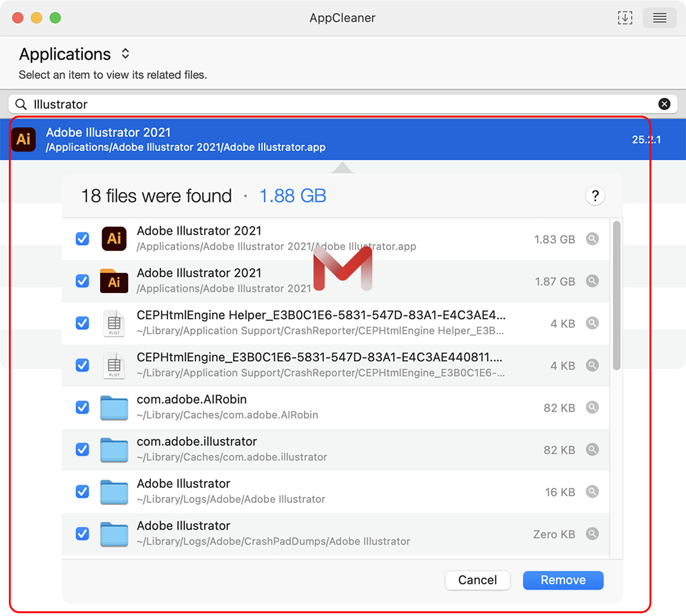686x616 pixels.
Task: Click folder icon for CrashPadDumps Adobe Illustrator
Action: [114, 534]
